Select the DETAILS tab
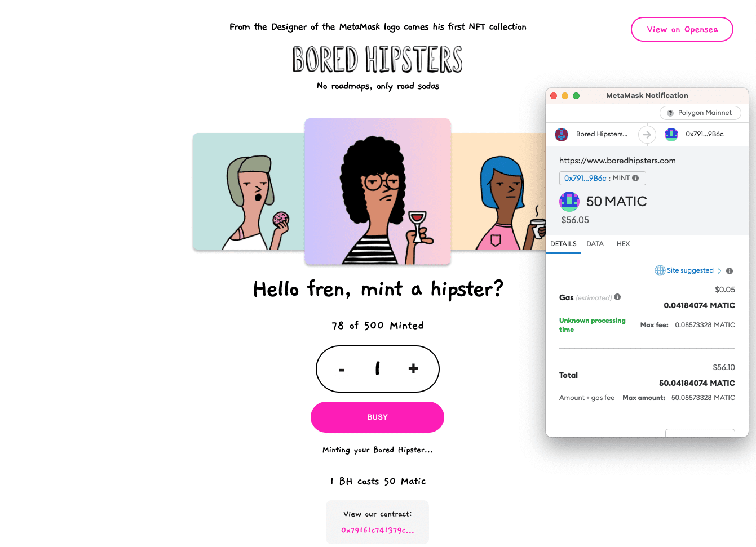 (x=563, y=244)
